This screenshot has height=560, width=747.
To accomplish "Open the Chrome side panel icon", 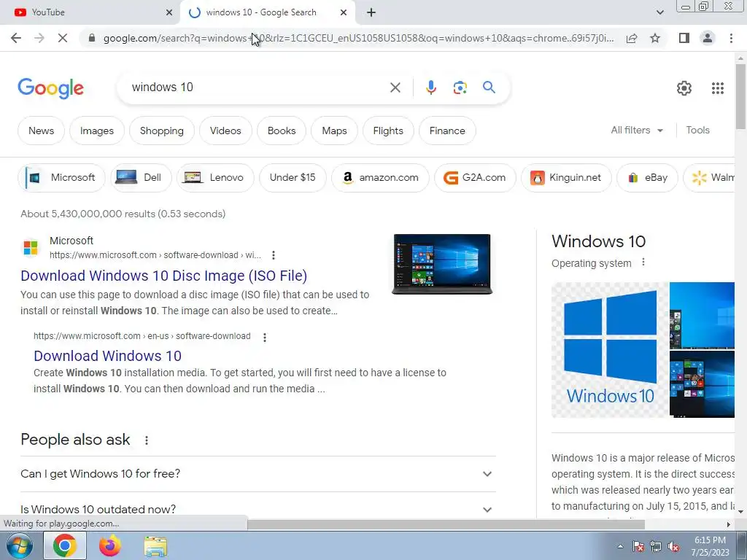I will pyautogui.click(x=684, y=38).
